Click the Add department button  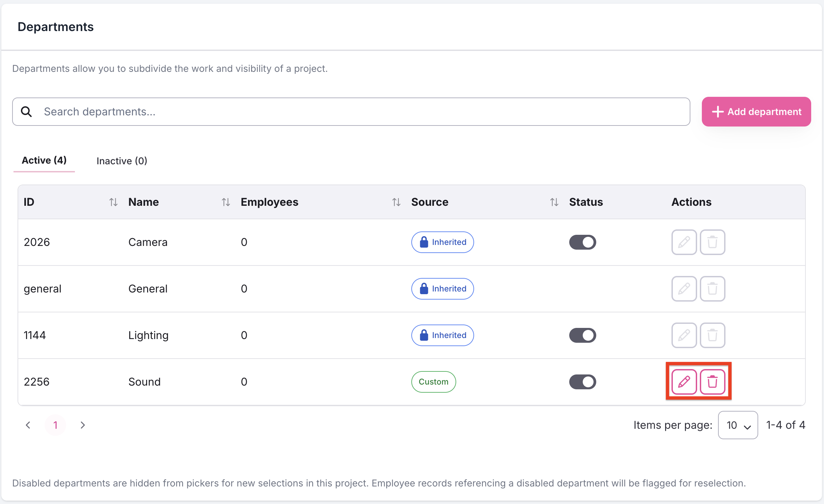(756, 112)
